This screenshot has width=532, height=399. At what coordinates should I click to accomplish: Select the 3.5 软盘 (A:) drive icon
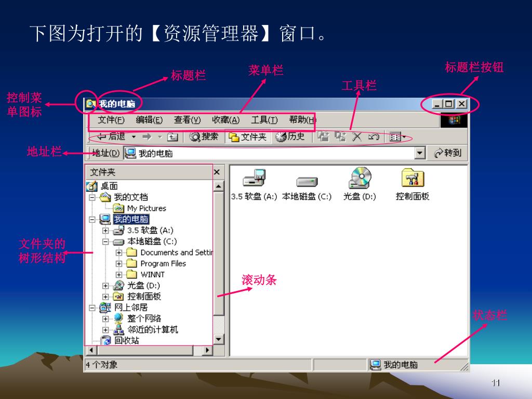254,185
